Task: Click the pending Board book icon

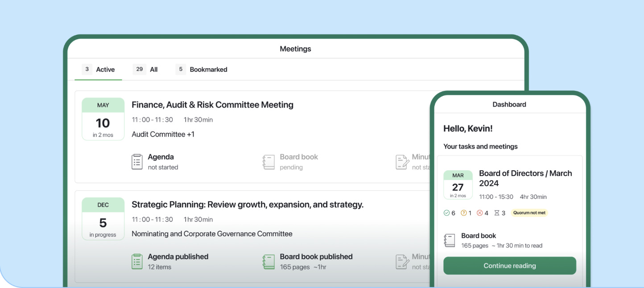Action: (268, 162)
